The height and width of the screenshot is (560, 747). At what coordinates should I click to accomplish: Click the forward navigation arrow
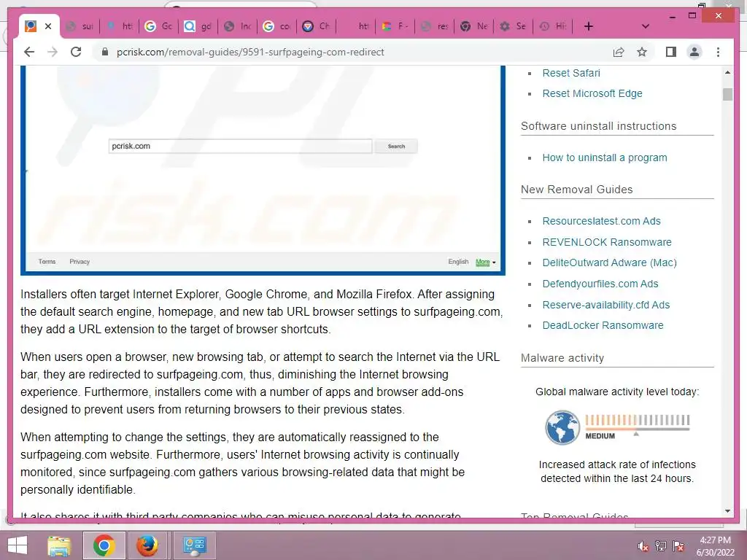(x=53, y=52)
